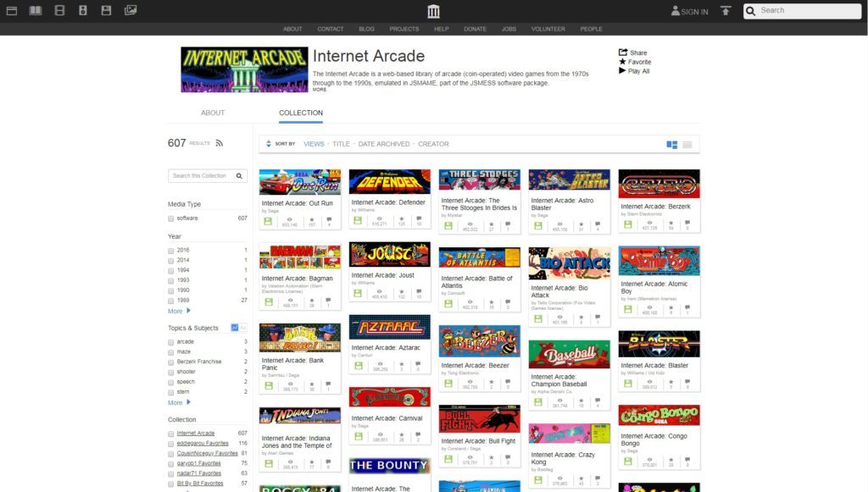Expand More under Topics & Subjects
Image resolution: width=868 pixels, height=492 pixels.
pos(179,402)
